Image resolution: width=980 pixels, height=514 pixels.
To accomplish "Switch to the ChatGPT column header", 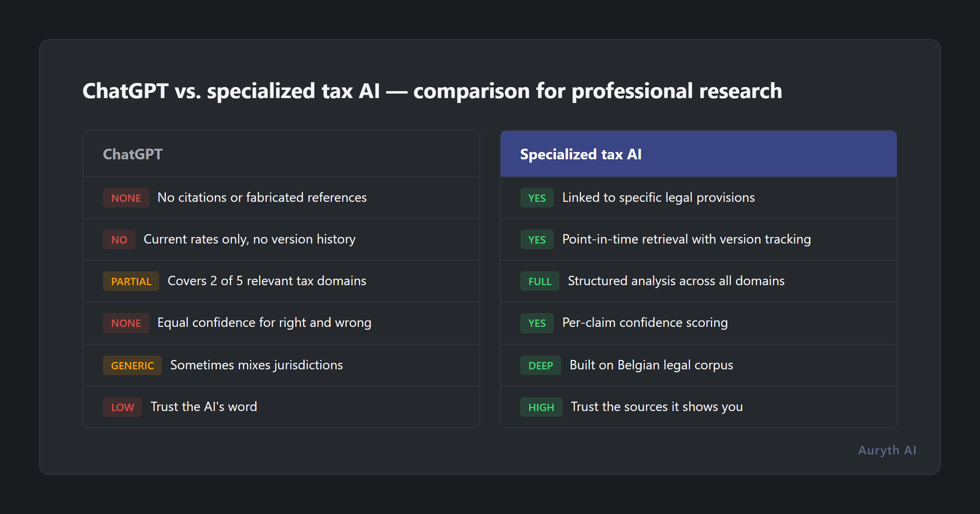I will (x=133, y=154).
